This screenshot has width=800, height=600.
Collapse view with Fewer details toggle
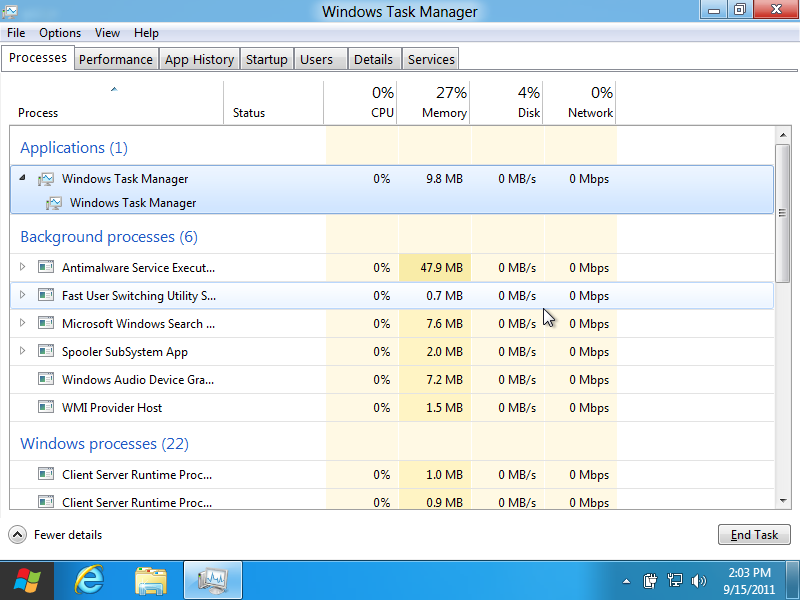(x=18, y=535)
